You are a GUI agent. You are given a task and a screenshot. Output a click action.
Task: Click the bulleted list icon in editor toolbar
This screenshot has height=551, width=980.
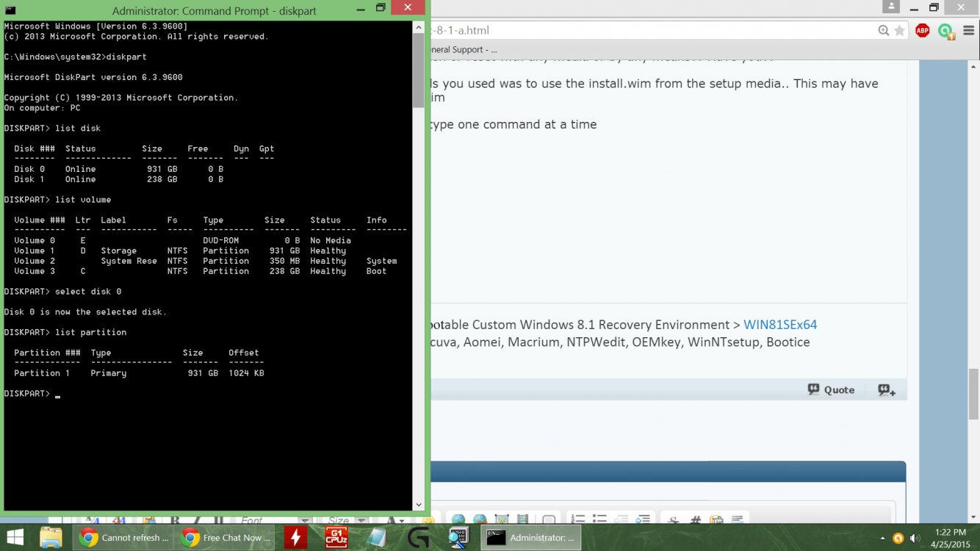click(599, 519)
